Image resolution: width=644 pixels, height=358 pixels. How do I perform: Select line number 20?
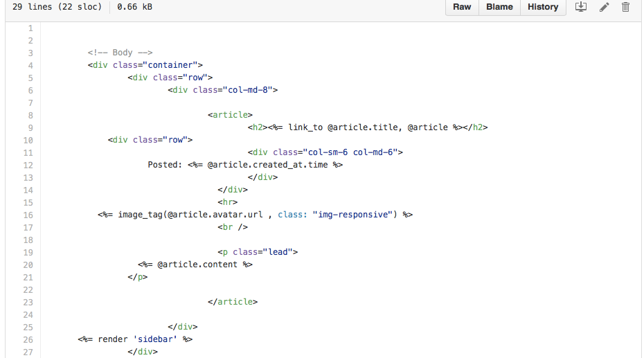(28, 265)
